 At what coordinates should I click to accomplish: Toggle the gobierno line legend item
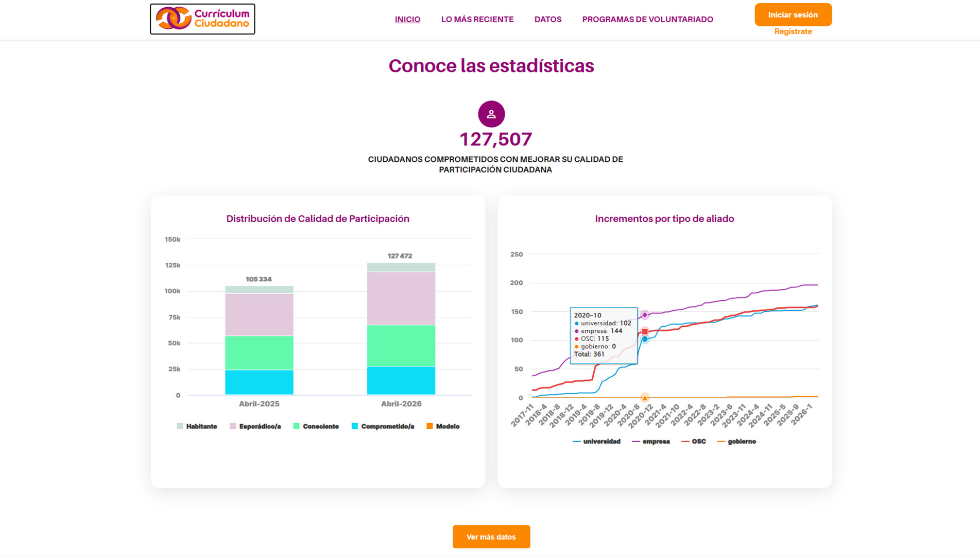point(736,442)
